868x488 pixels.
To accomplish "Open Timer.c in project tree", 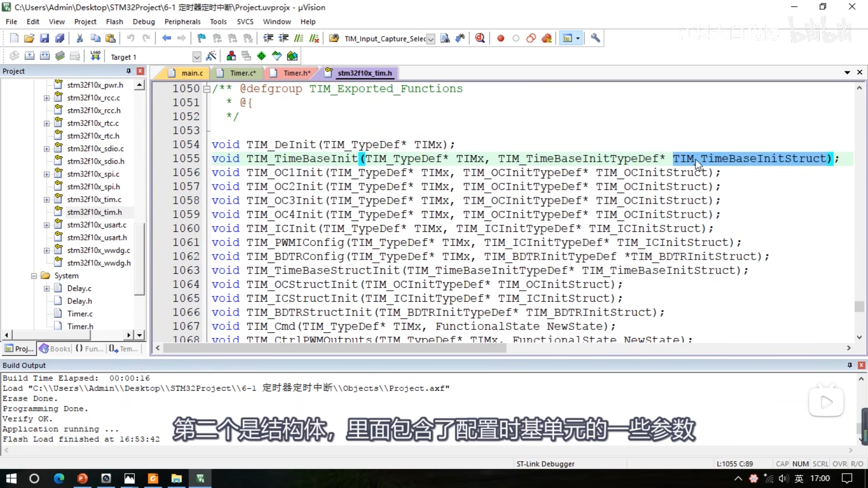I will (x=80, y=314).
